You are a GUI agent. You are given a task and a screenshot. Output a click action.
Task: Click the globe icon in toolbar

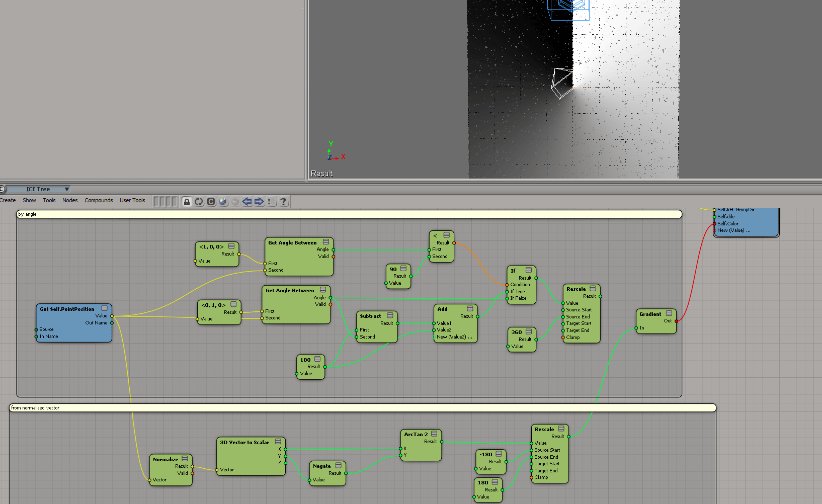coord(223,202)
